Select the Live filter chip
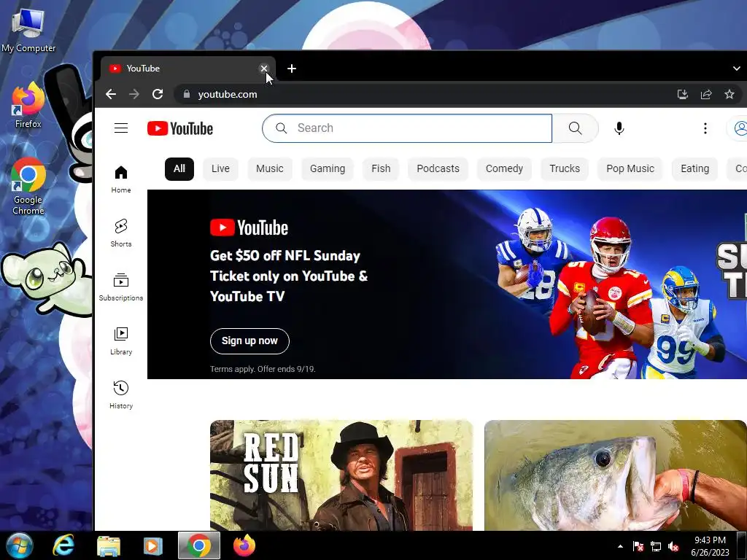Viewport: 747px width, 560px height. point(220,168)
